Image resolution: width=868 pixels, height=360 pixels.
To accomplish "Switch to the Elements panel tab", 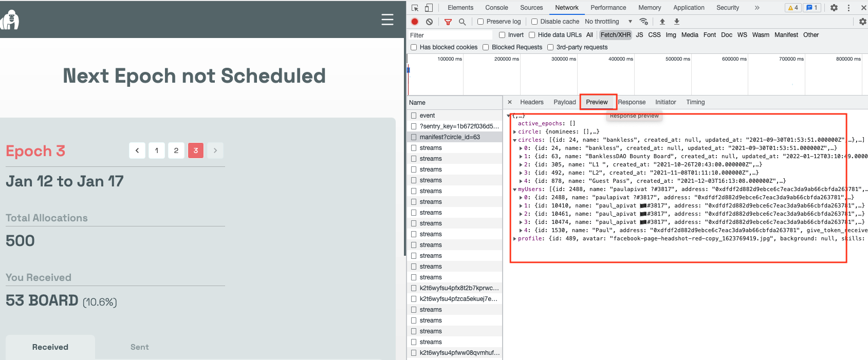I will point(460,8).
